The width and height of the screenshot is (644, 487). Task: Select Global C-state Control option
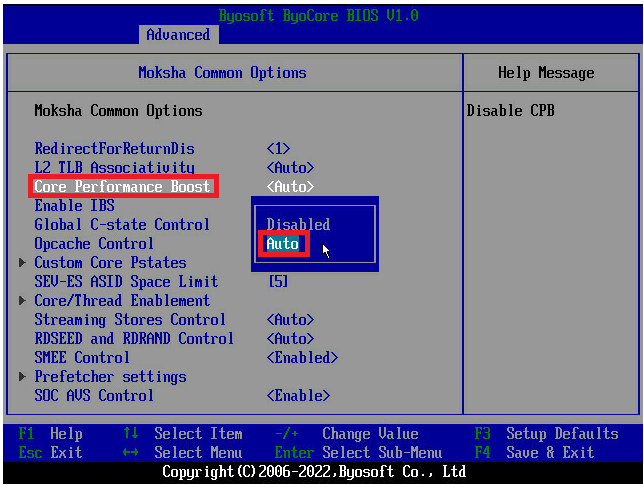[x=122, y=225]
